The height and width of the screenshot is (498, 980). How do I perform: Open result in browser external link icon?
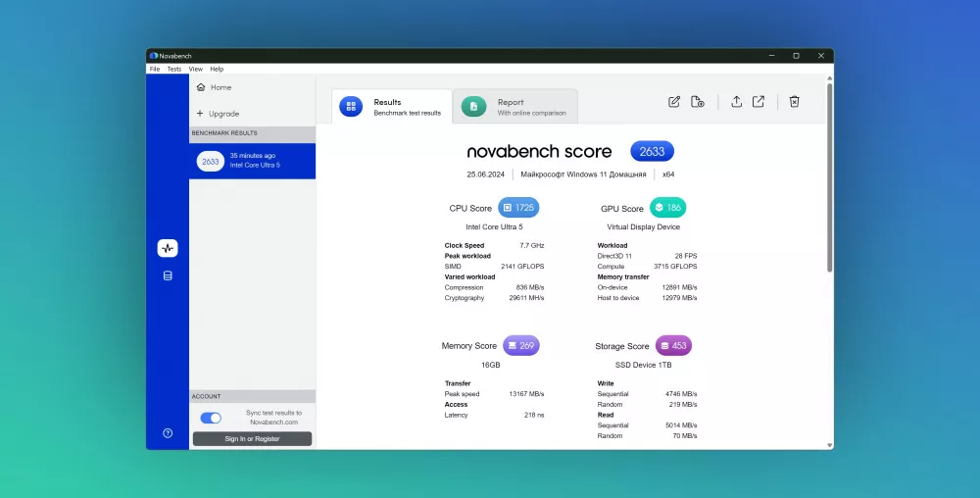759,101
